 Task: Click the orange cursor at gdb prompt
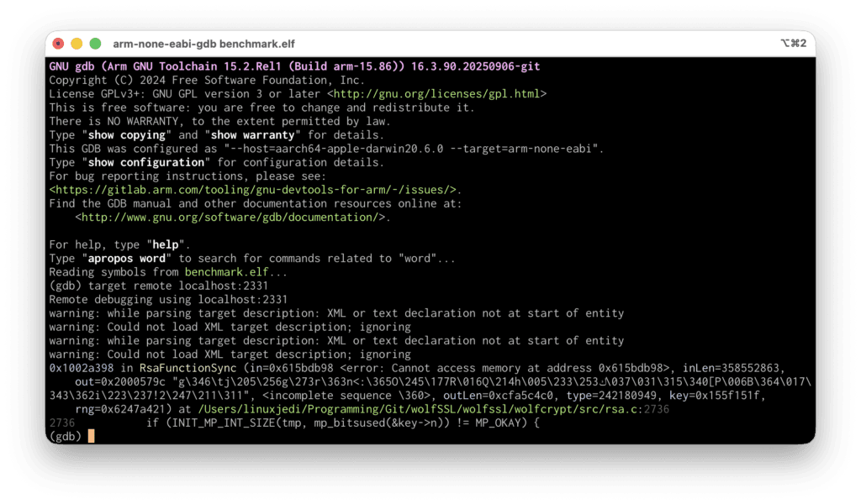coord(91,436)
